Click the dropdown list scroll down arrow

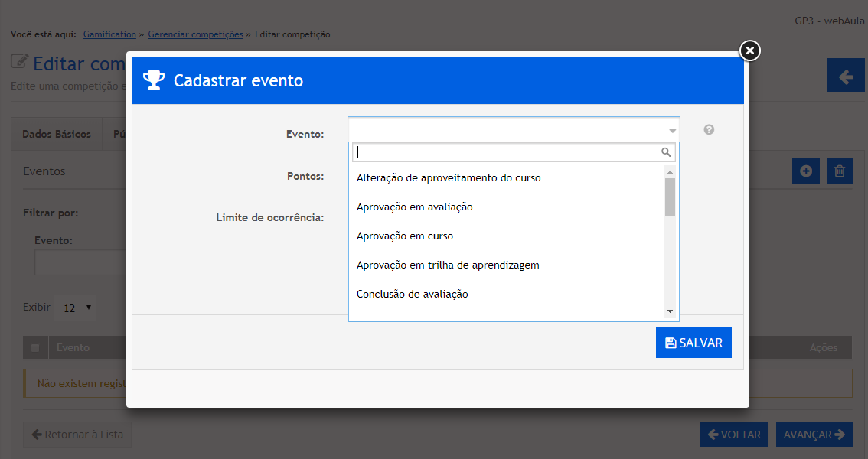[670, 311]
